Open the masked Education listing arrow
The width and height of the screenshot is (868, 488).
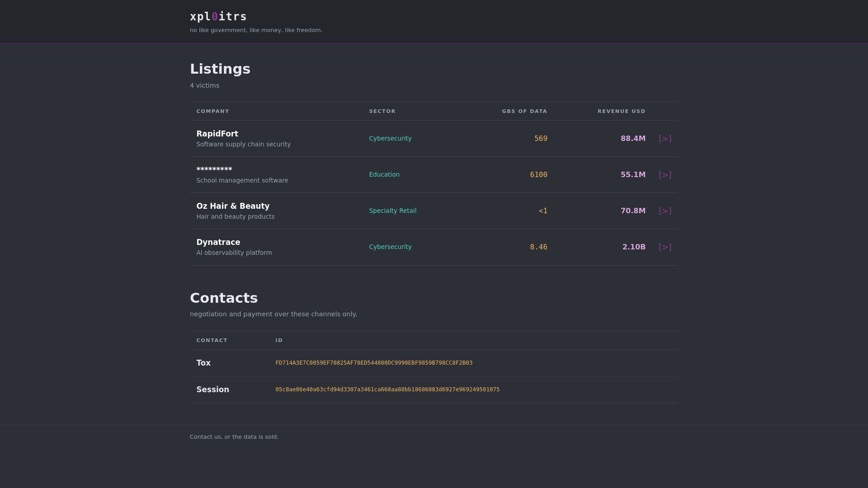(665, 175)
